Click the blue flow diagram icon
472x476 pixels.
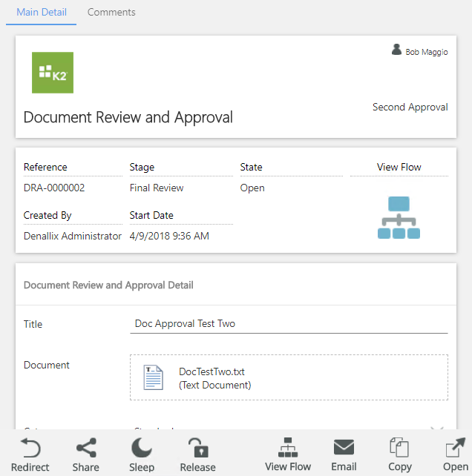pos(399,217)
